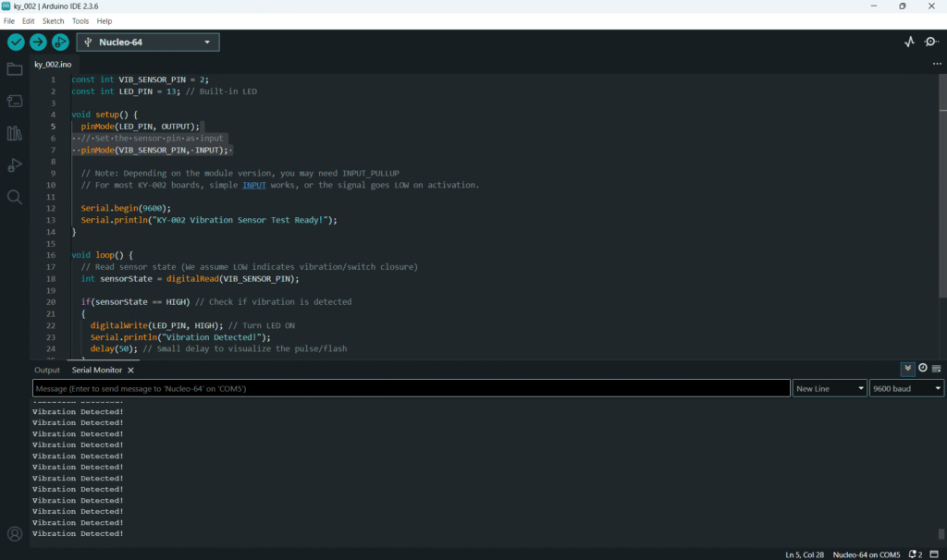Viewport: 947px width, 560px height.
Task: Open the Search panel in the sidebar
Action: (15, 197)
